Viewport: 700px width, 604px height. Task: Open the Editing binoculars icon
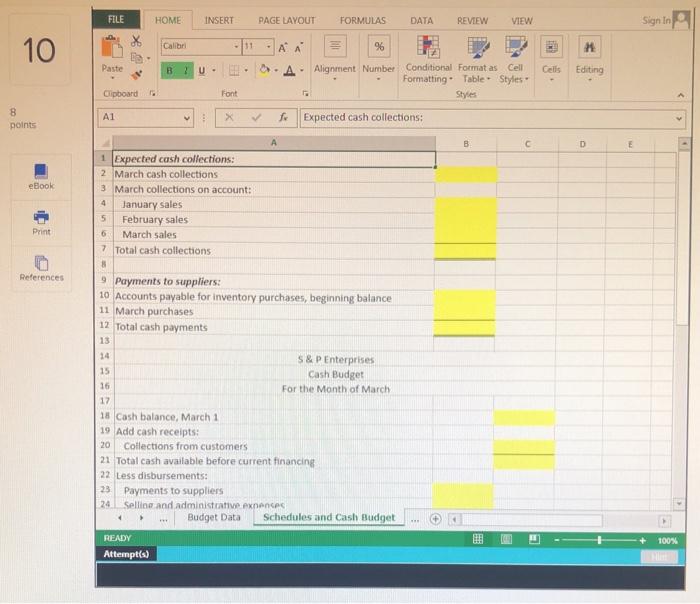[x=589, y=47]
